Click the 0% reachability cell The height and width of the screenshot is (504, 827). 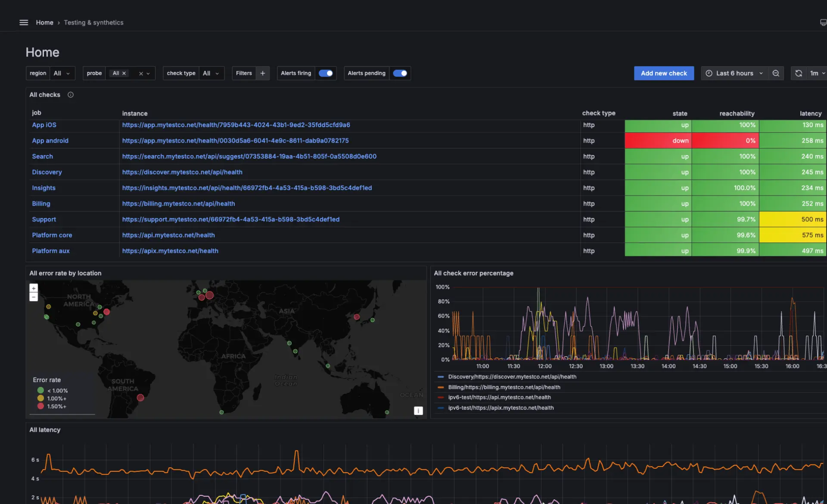pyautogui.click(x=725, y=141)
